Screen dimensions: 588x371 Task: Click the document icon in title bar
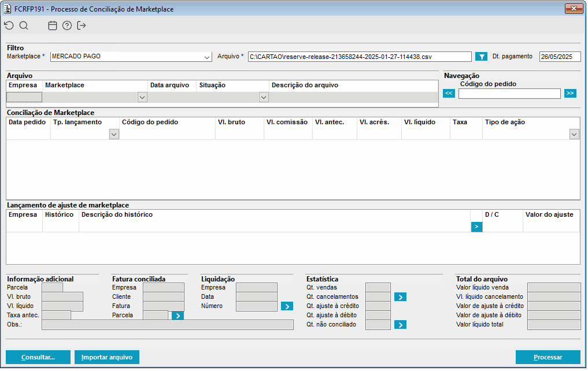[x=8, y=9]
